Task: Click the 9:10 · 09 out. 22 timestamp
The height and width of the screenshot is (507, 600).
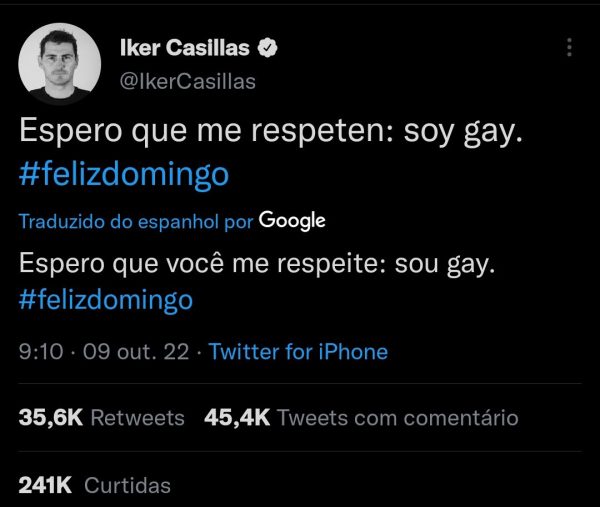Action: click(x=104, y=351)
